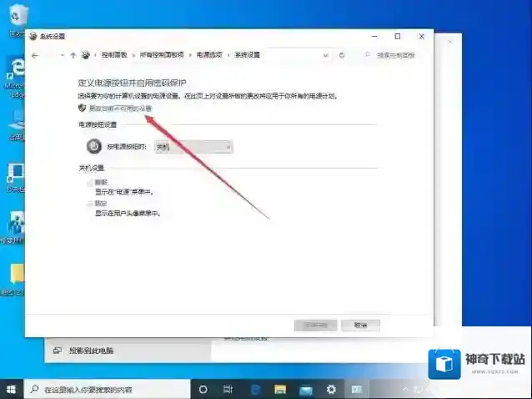Click the Windows Start button
The image size is (532, 399).
[12, 389]
